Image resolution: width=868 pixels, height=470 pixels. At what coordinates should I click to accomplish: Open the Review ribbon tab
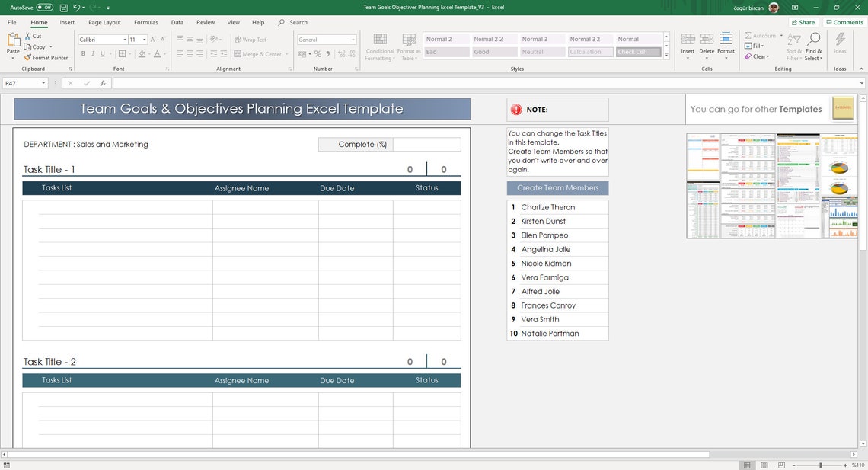tap(205, 22)
